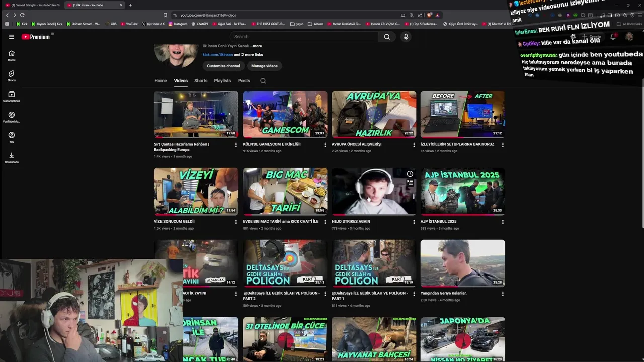This screenshot has height=362, width=644.
Task: Search within channel using magnifier icon
Action: 263,81
